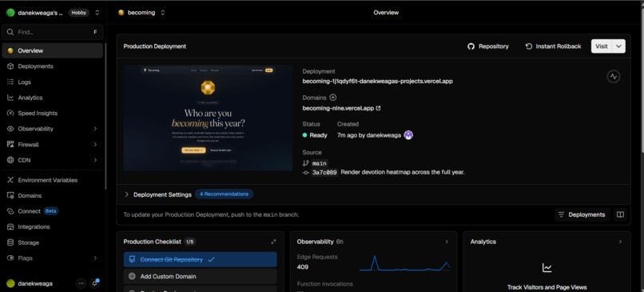Open the more options ellipsis near danekweaga
Viewport: 644px width, 292px height.
coord(81,283)
